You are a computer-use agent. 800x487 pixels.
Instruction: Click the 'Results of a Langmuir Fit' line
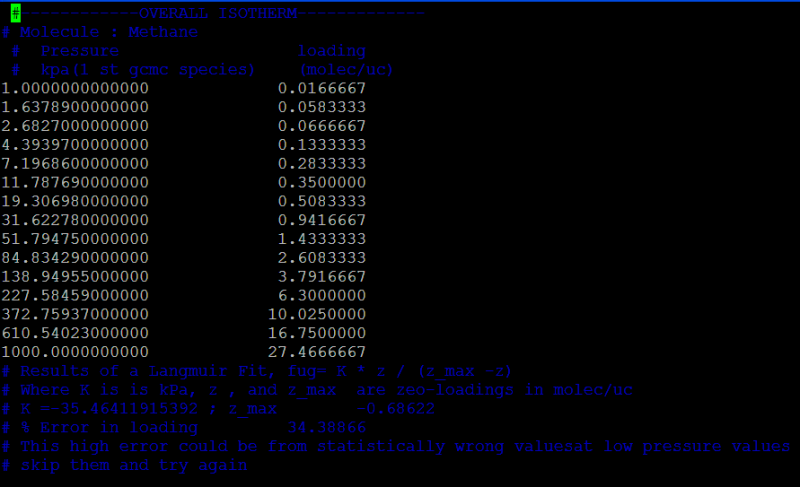click(257, 371)
